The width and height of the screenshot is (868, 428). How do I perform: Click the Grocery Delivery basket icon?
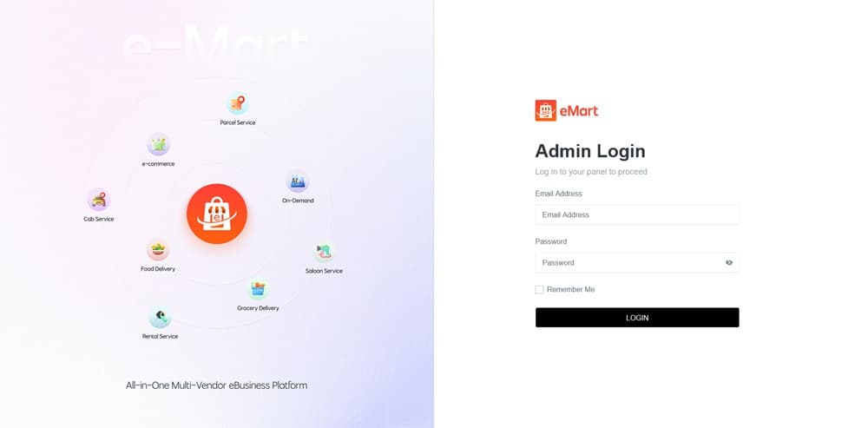(258, 289)
